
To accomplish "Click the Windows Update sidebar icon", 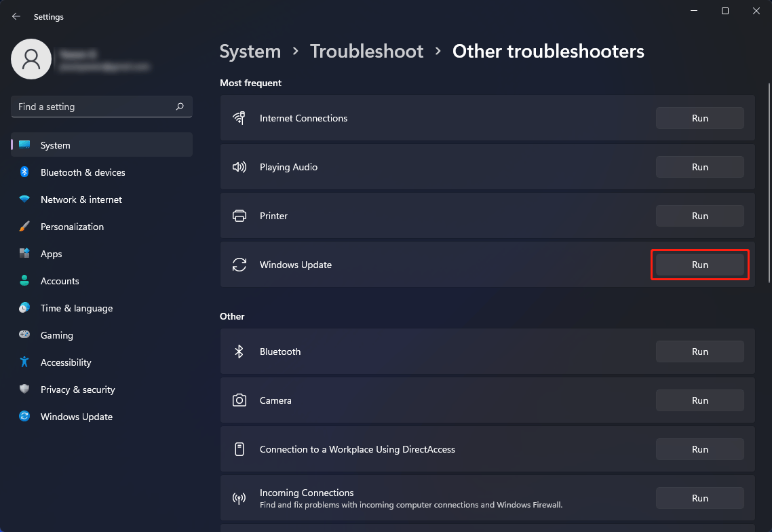I will point(24,417).
